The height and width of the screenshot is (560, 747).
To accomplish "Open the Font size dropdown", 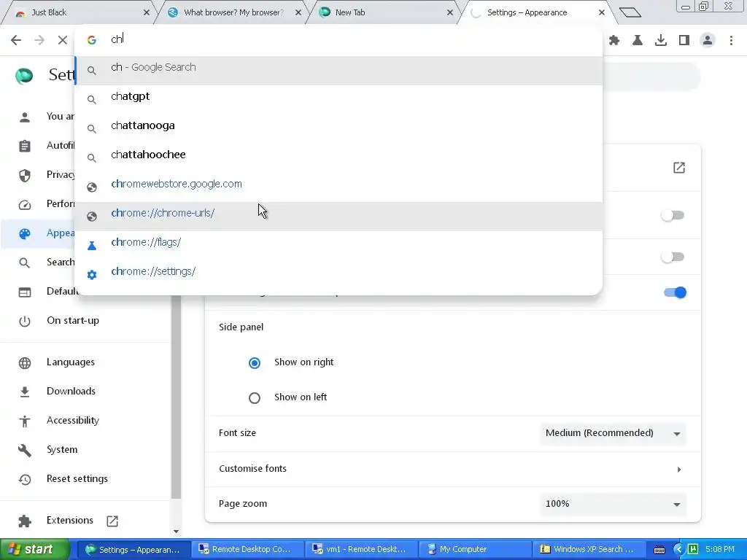I will click(613, 433).
